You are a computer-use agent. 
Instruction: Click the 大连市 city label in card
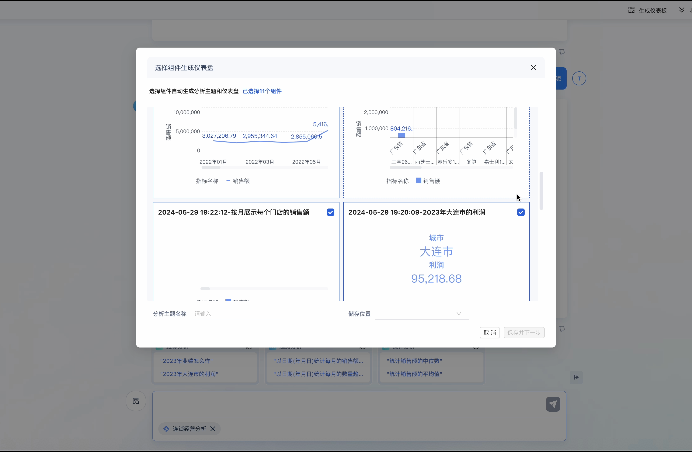(x=436, y=251)
